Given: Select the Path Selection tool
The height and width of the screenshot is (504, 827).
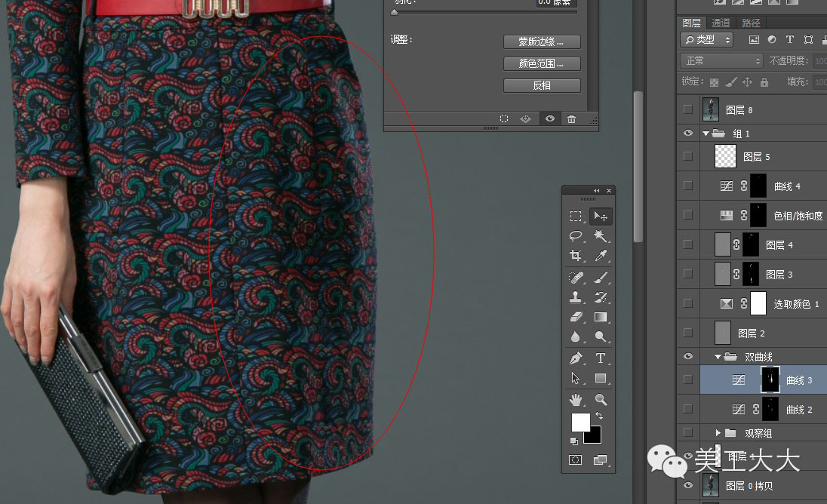Looking at the screenshot, I should [576, 378].
